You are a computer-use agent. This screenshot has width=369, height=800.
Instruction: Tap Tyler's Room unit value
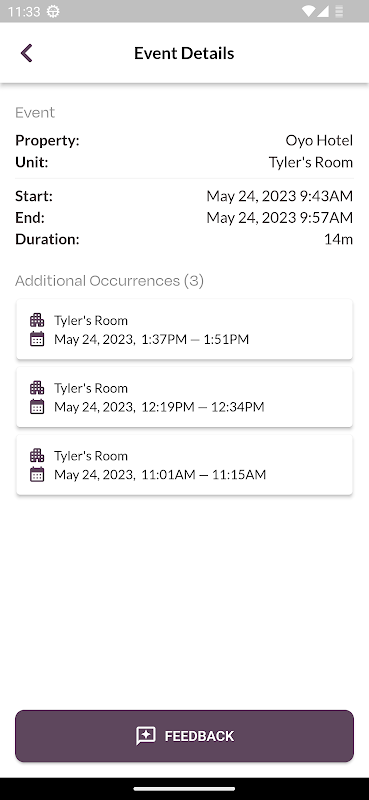tap(311, 162)
